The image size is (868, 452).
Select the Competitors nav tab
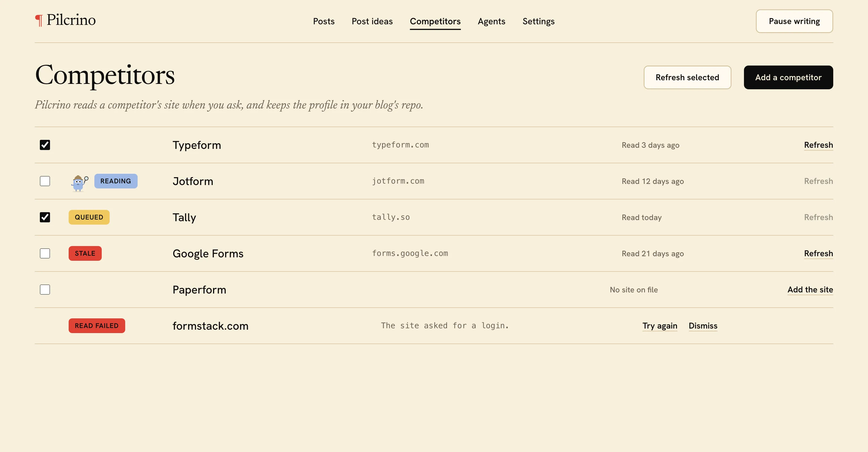[x=435, y=21]
